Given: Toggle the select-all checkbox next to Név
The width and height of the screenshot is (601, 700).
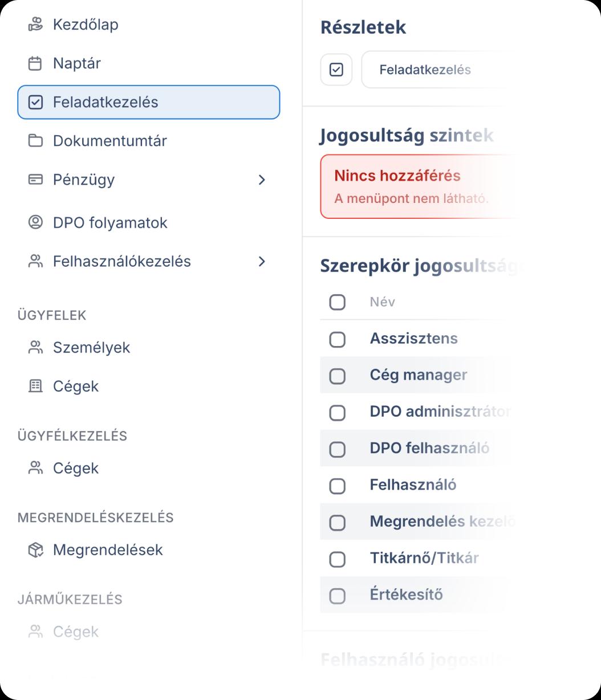Looking at the screenshot, I should click(338, 302).
